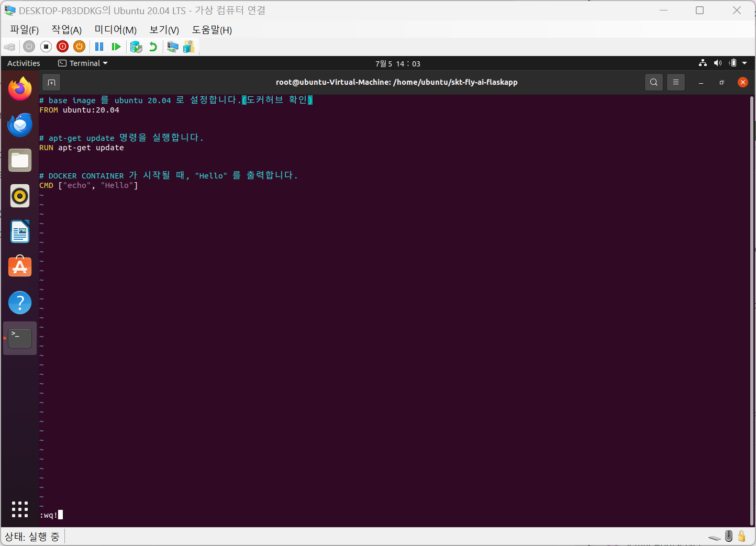The image size is (756, 546).
Task: Click the orange Save state icon
Action: click(x=79, y=47)
